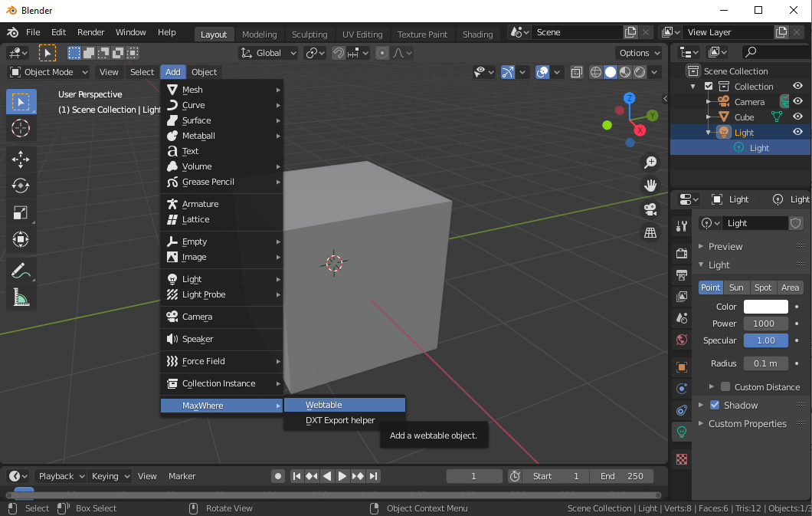
Task: Set light type to Area
Action: tap(790, 288)
